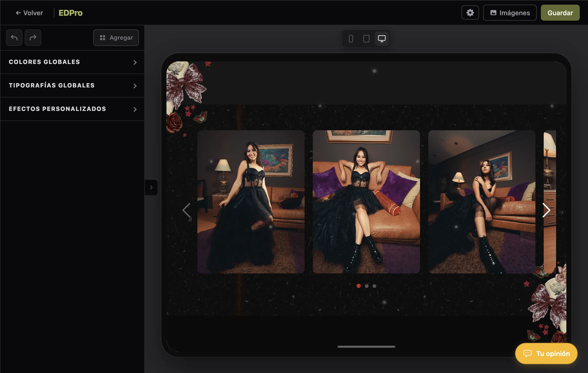Select the desktop monitor preview
588x373 pixels.
pyautogui.click(x=382, y=39)
